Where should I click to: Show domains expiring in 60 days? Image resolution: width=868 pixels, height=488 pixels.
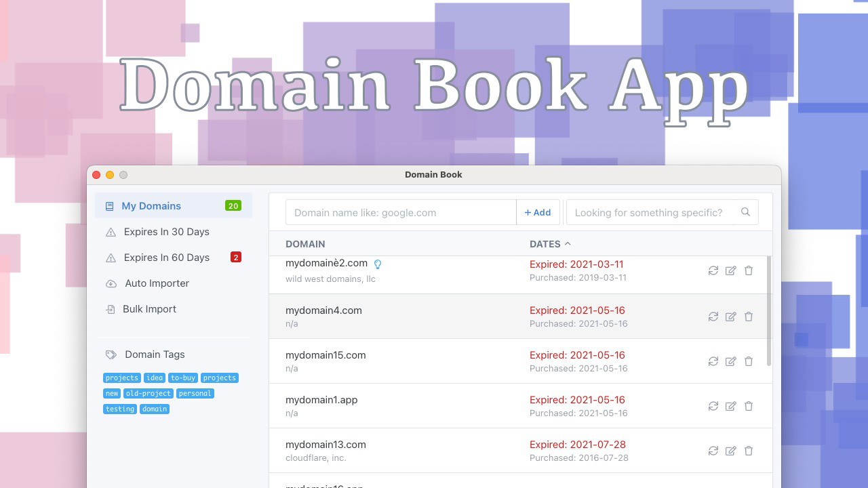click(x=174, y=258)
